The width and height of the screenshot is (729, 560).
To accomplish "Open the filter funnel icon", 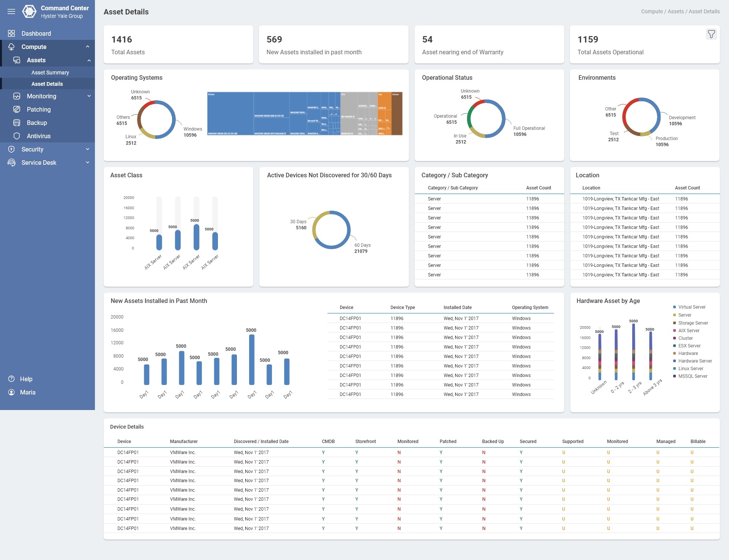I will coord(711,34).
